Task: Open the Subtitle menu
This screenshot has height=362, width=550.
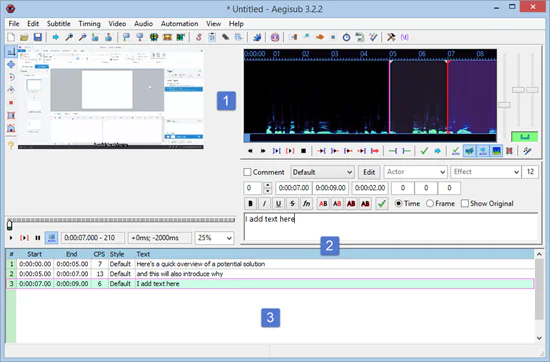Action: (59, 24)
